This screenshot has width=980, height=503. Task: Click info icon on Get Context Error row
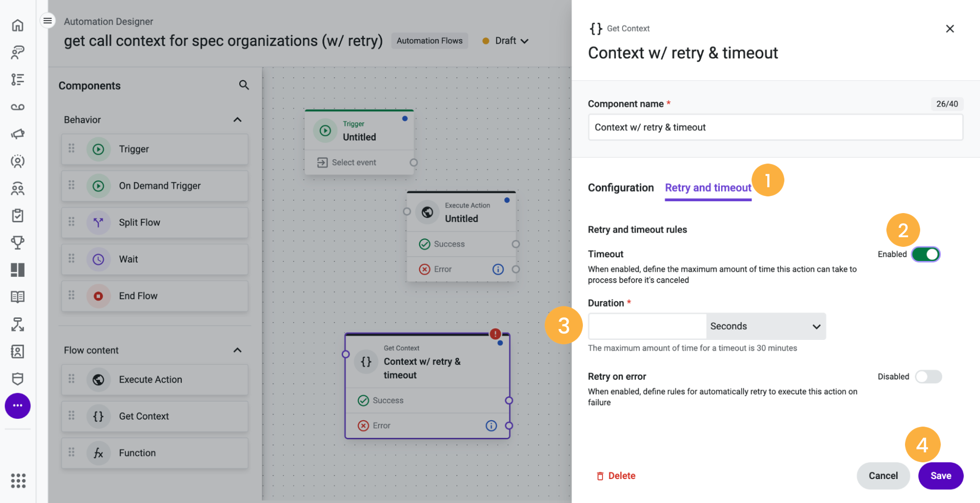[491, 426]
